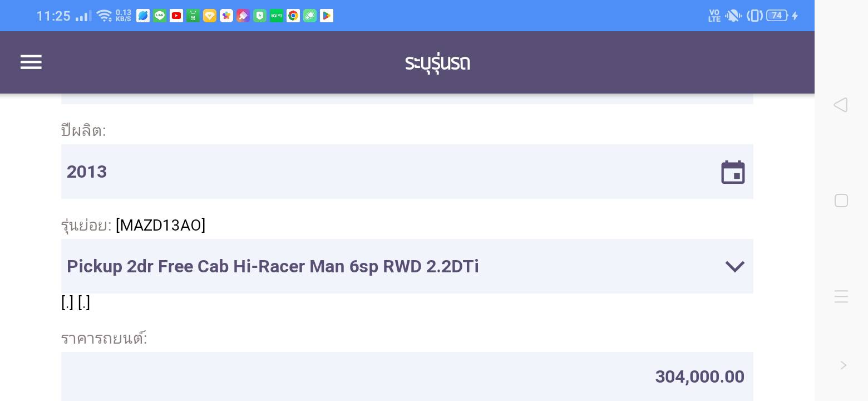
Task: Tap the Android back triangle button
Action: coord(841,105)
